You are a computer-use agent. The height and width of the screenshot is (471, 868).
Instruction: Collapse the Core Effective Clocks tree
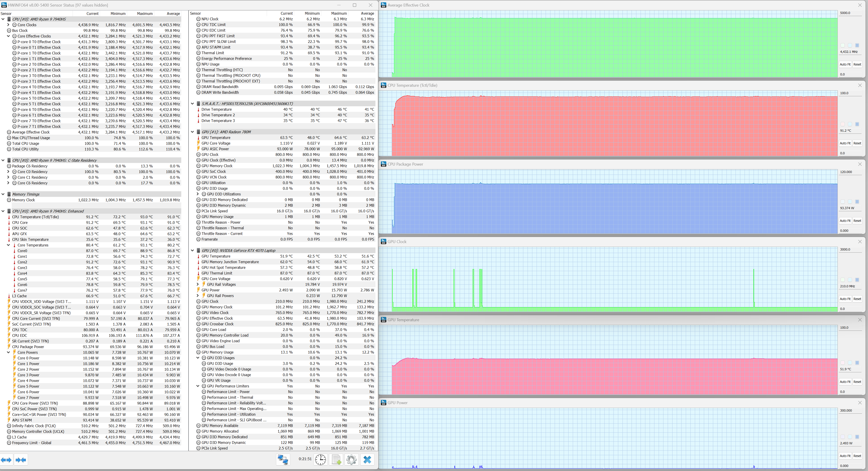(8, 36)
